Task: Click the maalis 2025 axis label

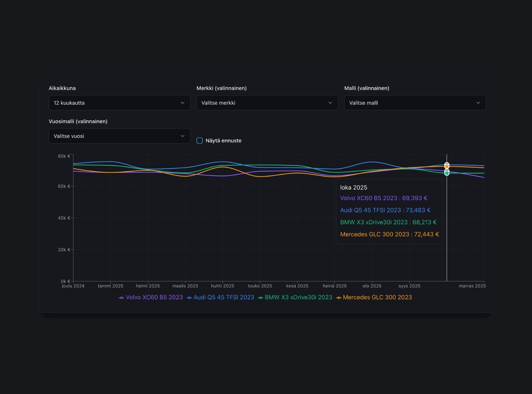Action: click(185, 286)
